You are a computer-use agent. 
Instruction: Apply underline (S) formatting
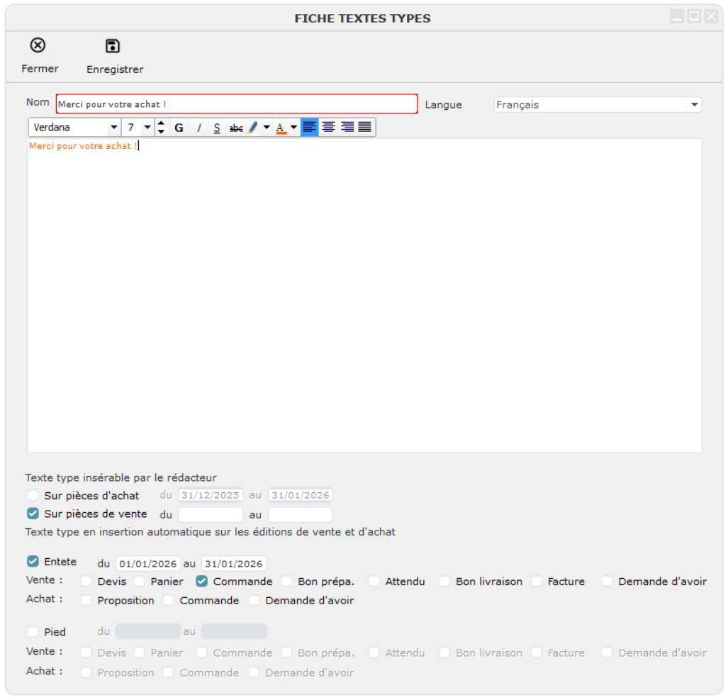[x=217, y=128]
